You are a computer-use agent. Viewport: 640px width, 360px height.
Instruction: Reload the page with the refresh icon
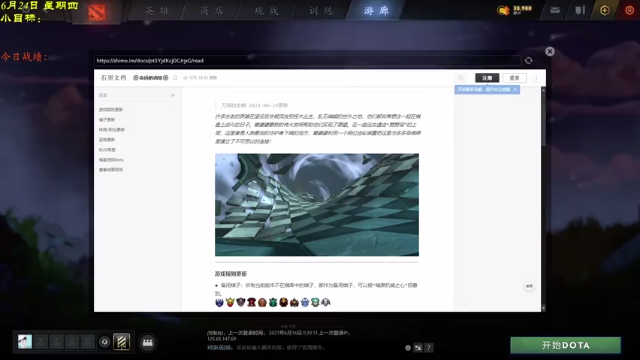[x=529, y=60]
